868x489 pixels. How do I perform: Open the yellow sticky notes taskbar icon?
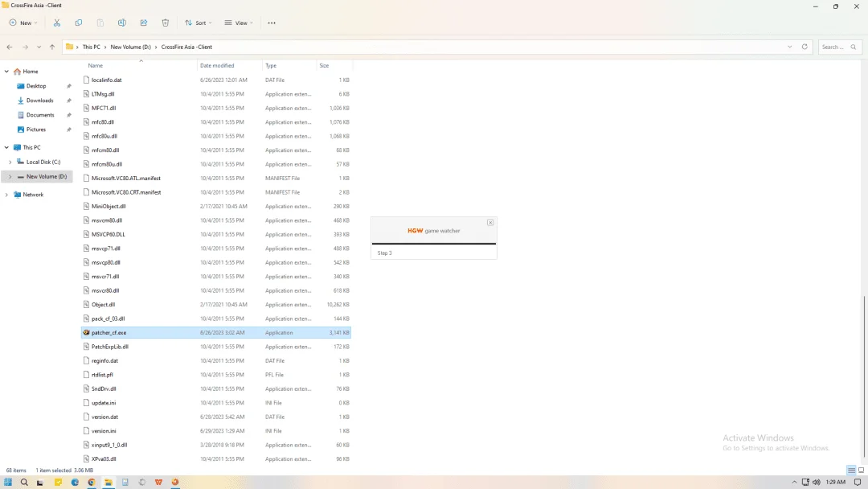(x=58, y=483)
